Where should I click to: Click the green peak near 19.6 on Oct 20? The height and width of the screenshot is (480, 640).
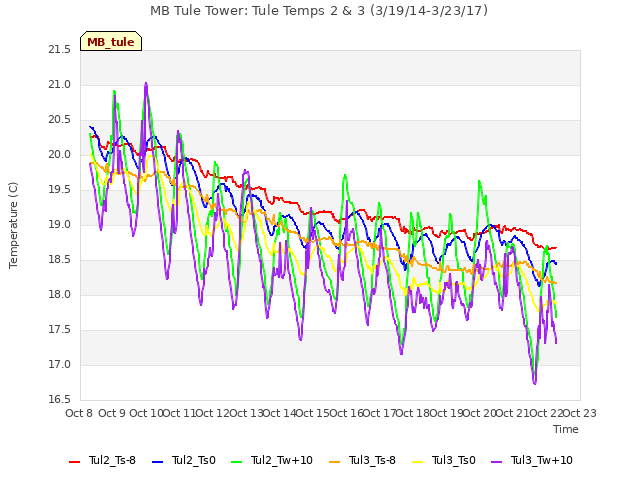[479, 181]
